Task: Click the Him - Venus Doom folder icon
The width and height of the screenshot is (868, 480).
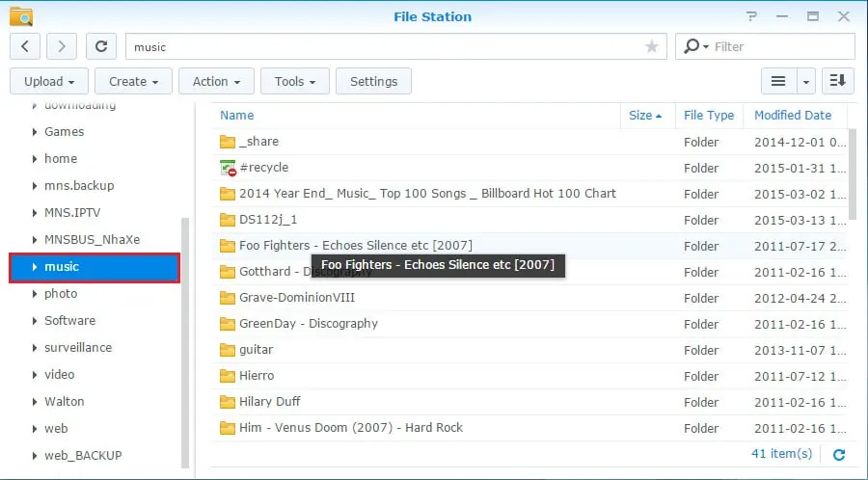Action: click(227, 427)
